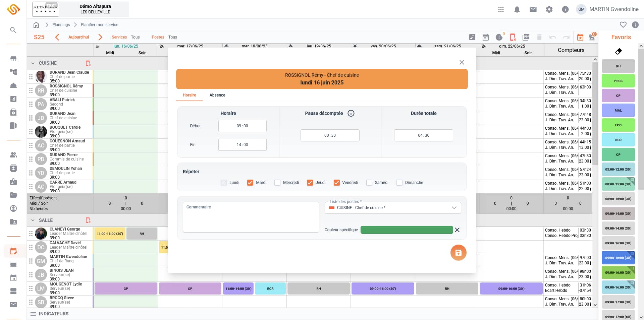Open the Liste des postes dropdown
Viewport: 644px width, 320px height.
393,208
